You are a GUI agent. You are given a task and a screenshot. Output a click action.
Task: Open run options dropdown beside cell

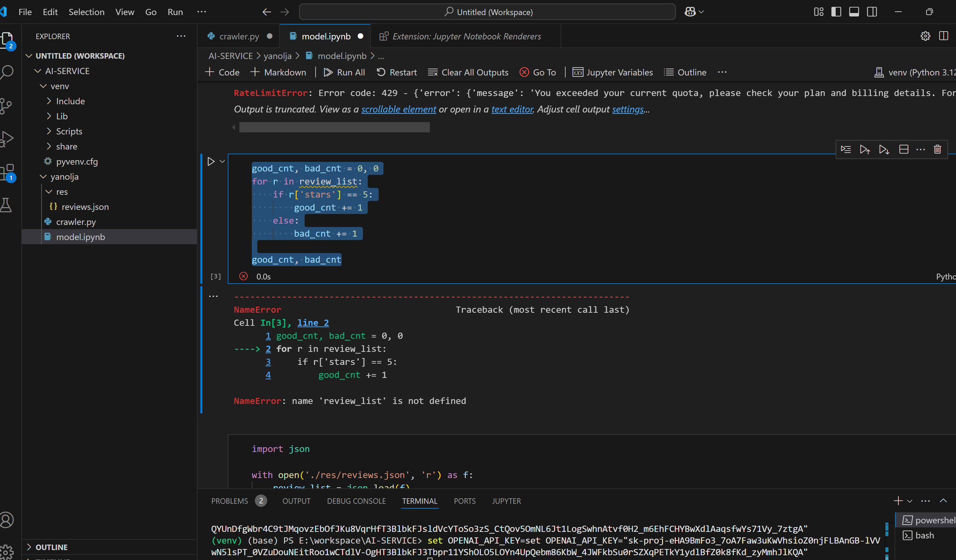222,162
